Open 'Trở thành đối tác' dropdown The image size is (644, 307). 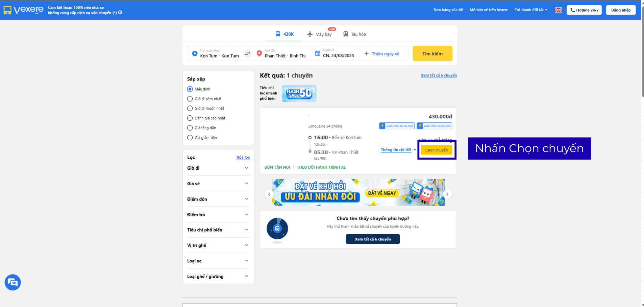click(x=530, y=10)
